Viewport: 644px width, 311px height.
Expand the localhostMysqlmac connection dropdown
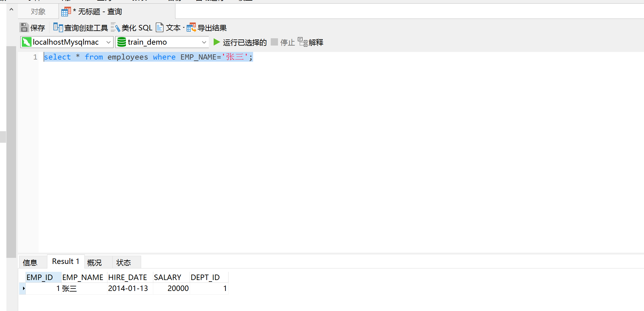(x=108, y=42)
